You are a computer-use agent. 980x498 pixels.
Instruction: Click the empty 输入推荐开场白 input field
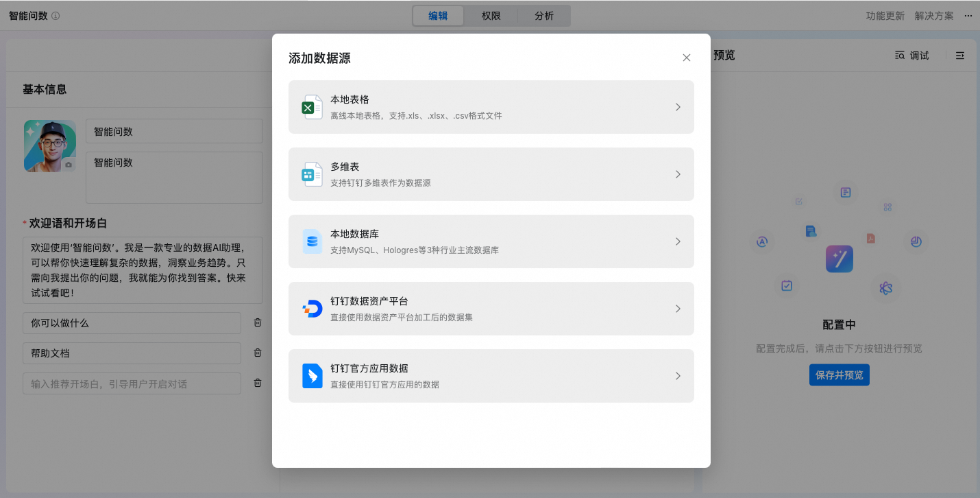(132, 383)
